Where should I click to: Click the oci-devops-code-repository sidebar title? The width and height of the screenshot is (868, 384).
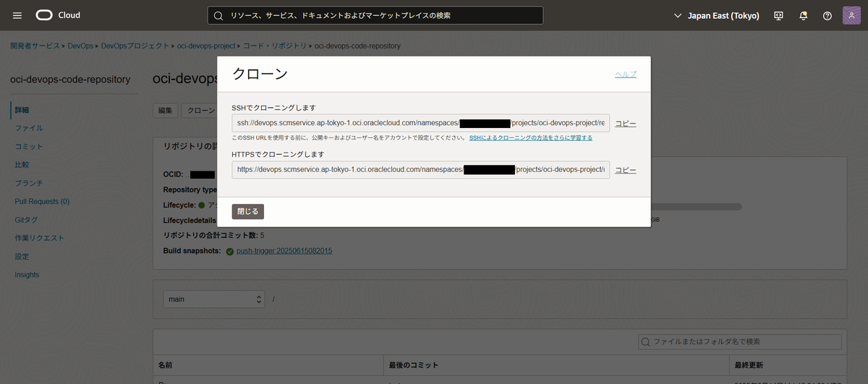[70, 80]
